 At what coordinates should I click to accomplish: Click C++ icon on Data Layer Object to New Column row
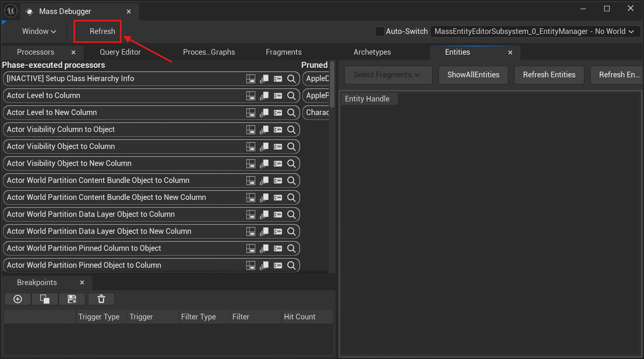pyautogui.click(x=278, y=231)
